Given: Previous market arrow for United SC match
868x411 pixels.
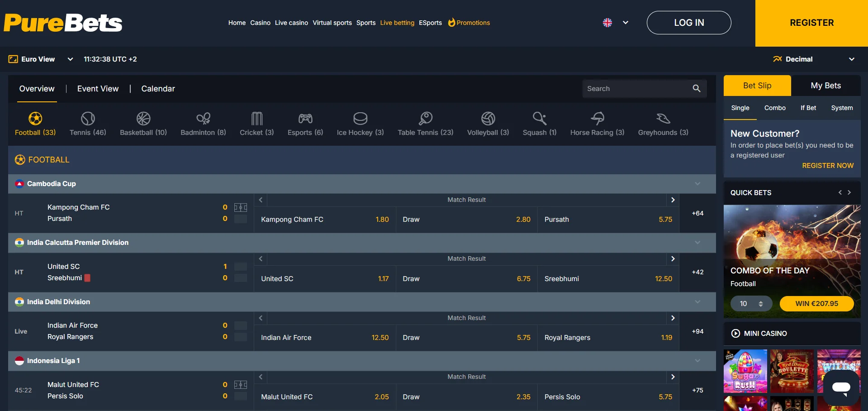Looking at the screenshot, I should click(261, 258).
